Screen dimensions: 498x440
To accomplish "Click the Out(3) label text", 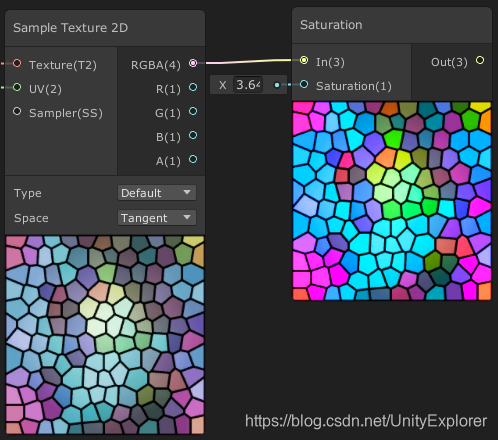I will pyautogui.click(x=449, y=62).
